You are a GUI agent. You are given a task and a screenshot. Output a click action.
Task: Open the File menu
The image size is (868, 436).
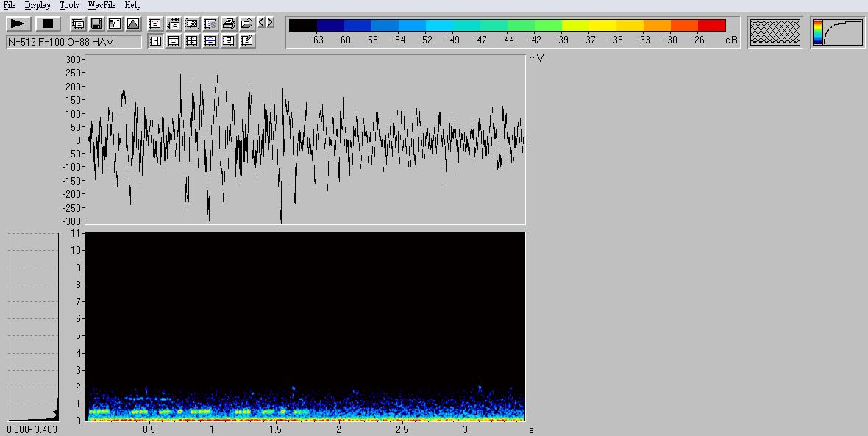click(10, 5)
